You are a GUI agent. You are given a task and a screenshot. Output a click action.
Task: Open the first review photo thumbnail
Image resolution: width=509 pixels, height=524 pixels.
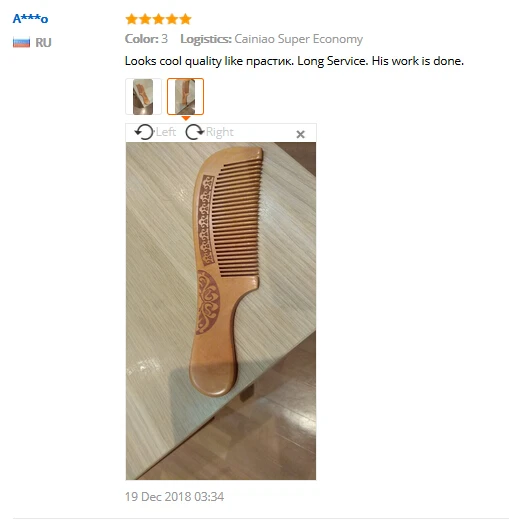143,97
